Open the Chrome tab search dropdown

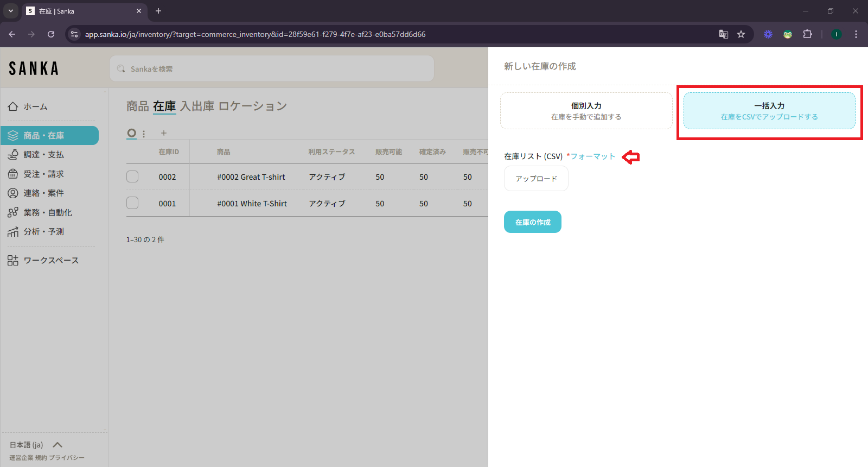pyautogui.click(x=10, y=11)
